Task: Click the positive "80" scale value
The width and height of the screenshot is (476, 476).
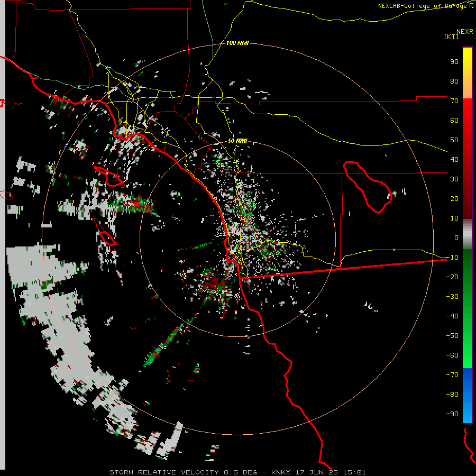Action: (454, 81)
